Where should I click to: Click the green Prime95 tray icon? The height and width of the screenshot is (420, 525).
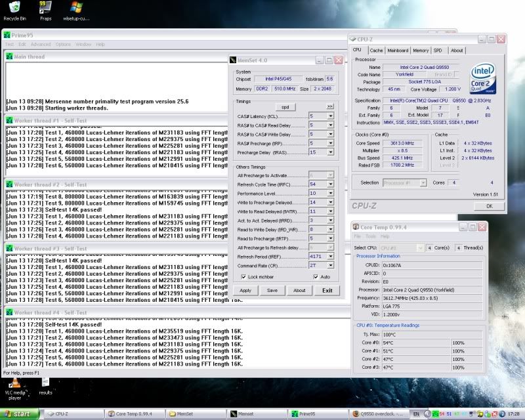pos(435,414)
